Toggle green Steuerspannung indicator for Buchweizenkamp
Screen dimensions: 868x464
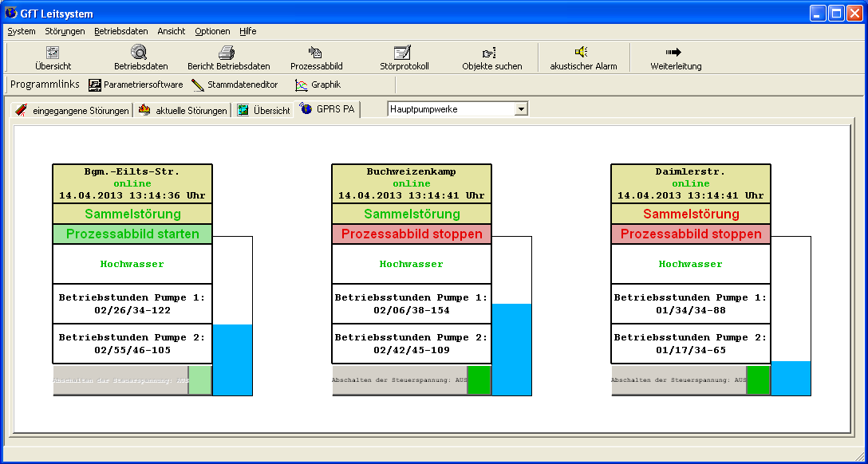coord(479,380)
